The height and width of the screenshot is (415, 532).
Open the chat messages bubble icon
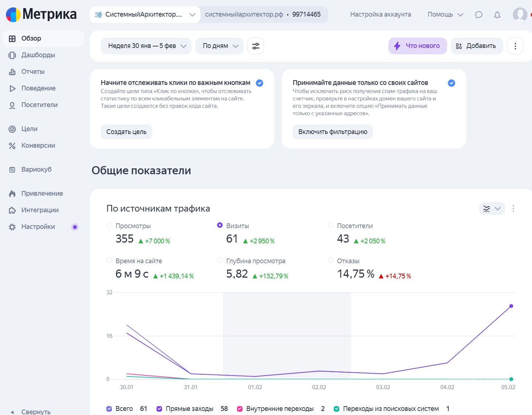[x=478, y=15]
